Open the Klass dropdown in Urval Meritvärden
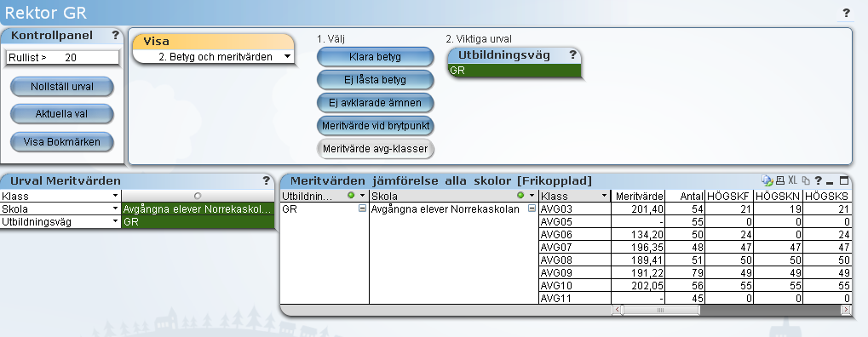The width and height of the screenshot is (868, 337). [115, 196]
